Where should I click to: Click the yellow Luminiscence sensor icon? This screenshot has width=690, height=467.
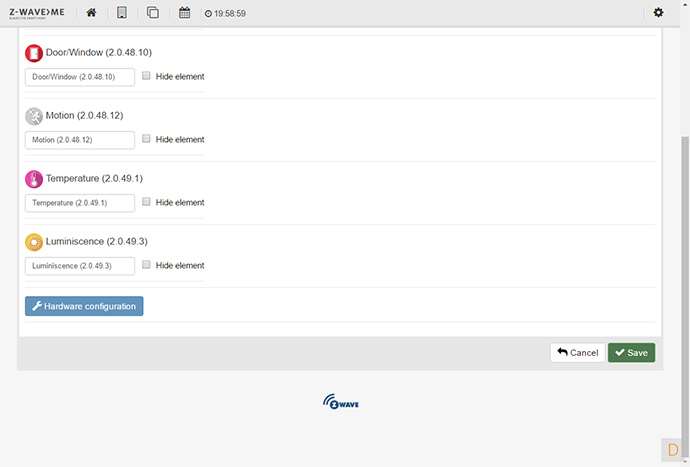(x=34, y=242)
